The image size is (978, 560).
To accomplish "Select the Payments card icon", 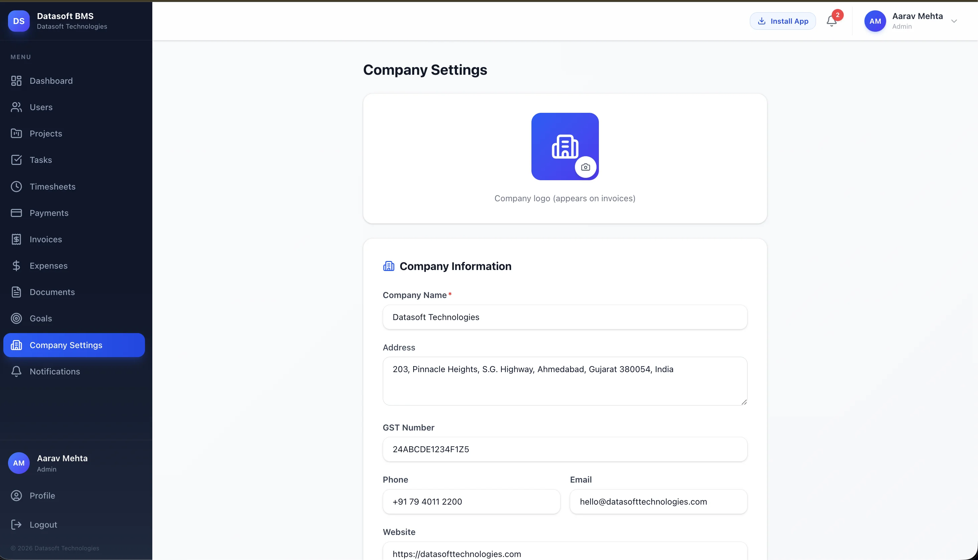I will click(x=16, y=213).
